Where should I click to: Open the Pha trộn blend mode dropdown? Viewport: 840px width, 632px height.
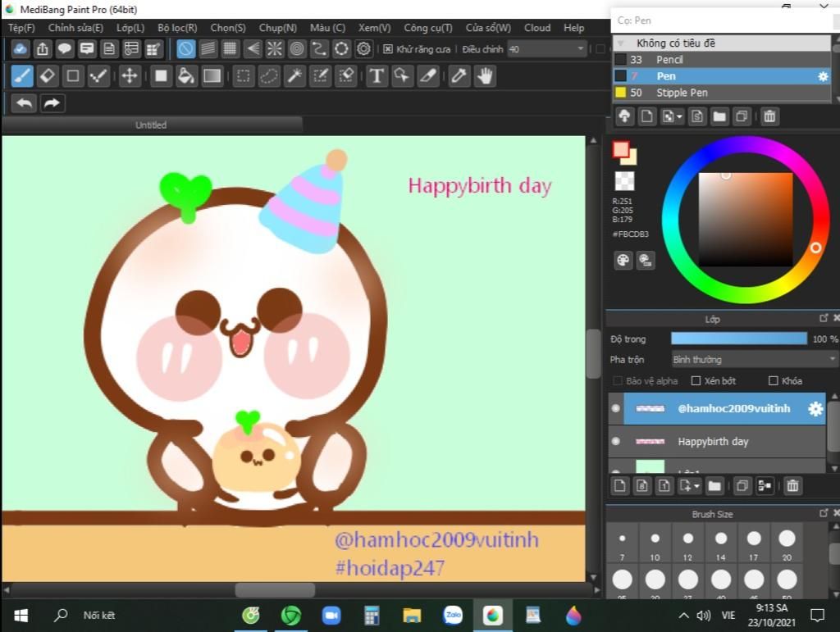(755, 359)
